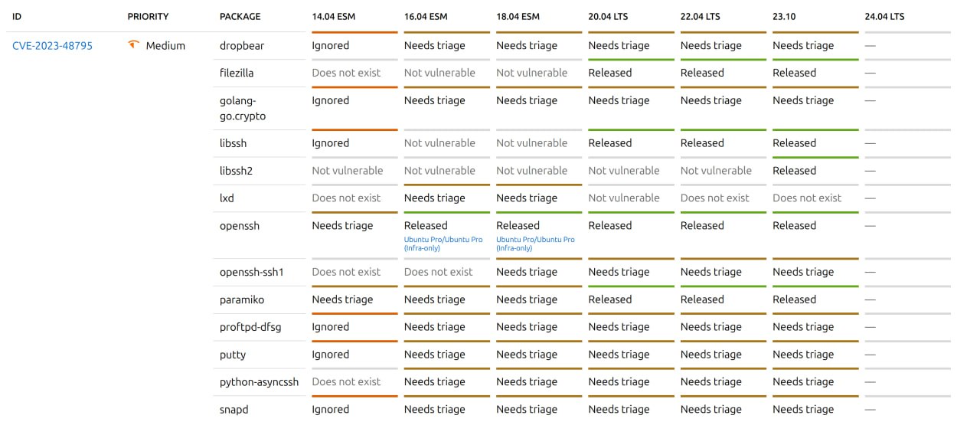Viewport: 980px width, 435px height.
Task: Click the ID column header
Action: coord(17,16)
